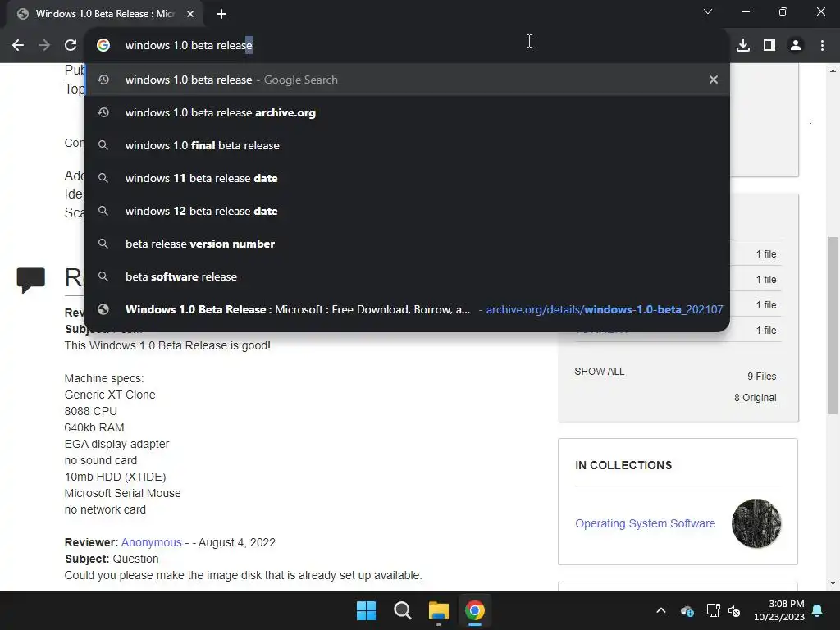Open reviewer Anonymous profile link
Viewport: 840px width, 630px height.
151,542
